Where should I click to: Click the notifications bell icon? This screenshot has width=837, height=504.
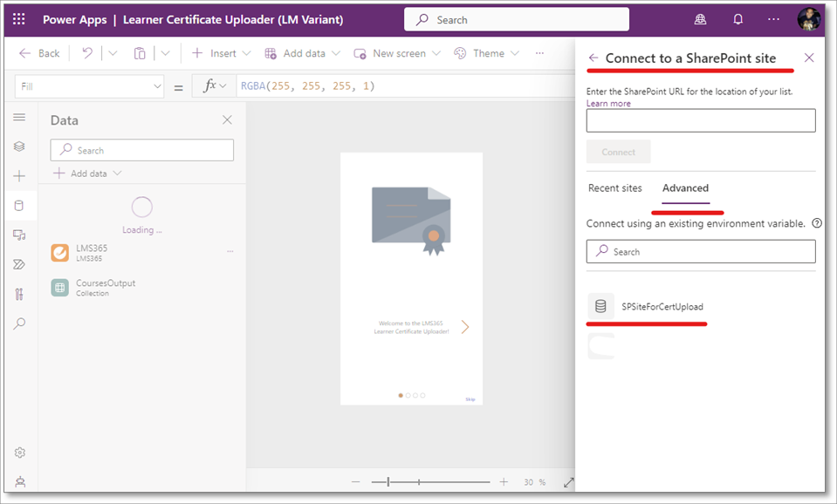[738, 19]
